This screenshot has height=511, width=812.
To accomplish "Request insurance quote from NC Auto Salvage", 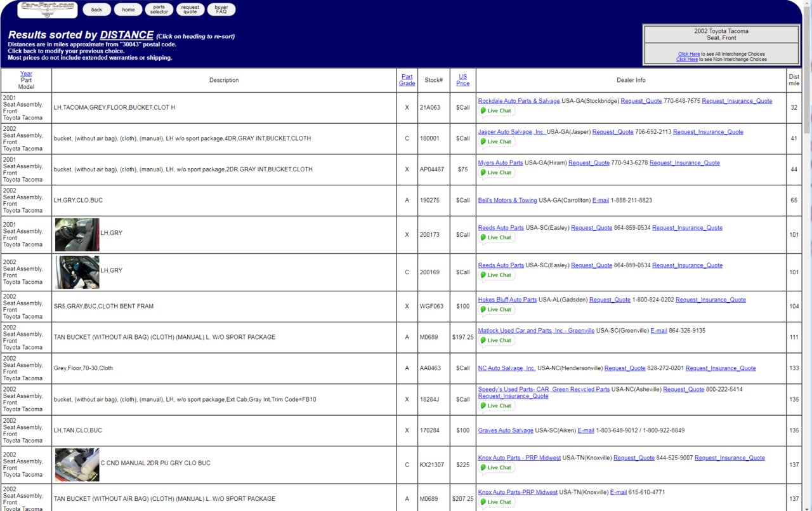I will point(721,368).
